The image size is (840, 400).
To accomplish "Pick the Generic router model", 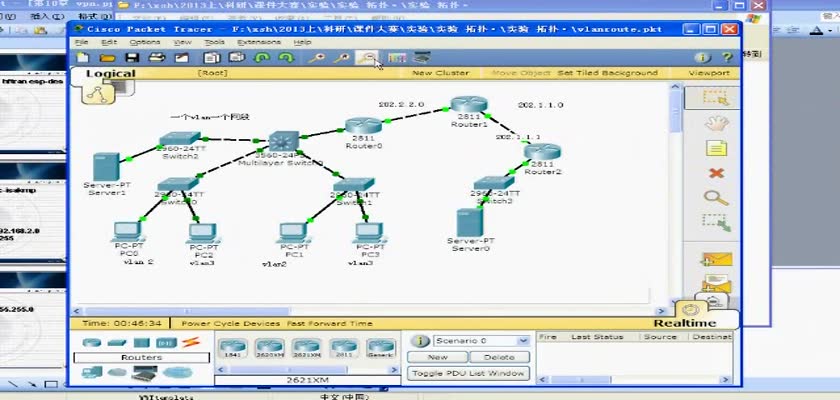I will (x=381, y=348).
